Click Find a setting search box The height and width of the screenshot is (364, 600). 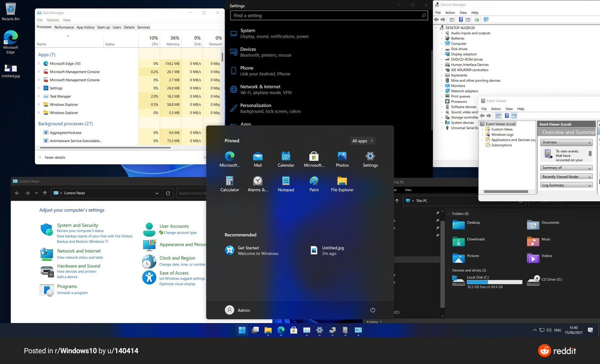click(x=329, y=15)
